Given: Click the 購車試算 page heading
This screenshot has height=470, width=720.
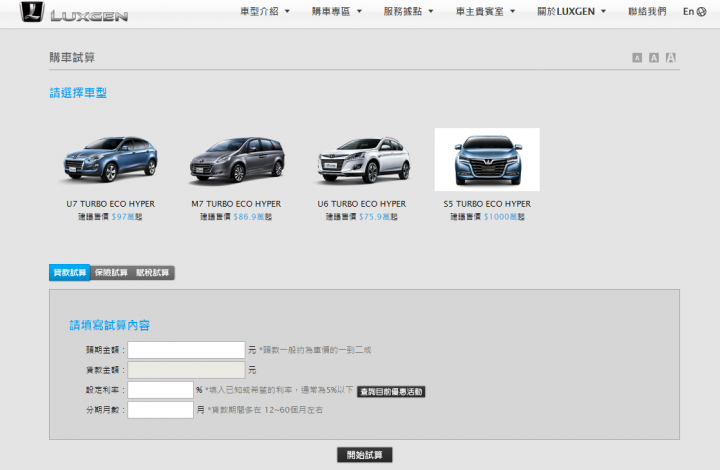Looking at the screenshot, I should tap(72, 57).
